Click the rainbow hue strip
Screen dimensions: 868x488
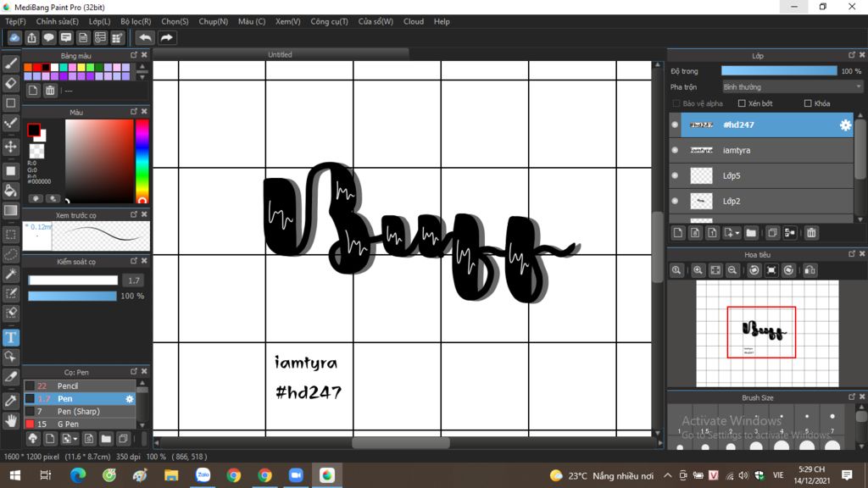142,162
